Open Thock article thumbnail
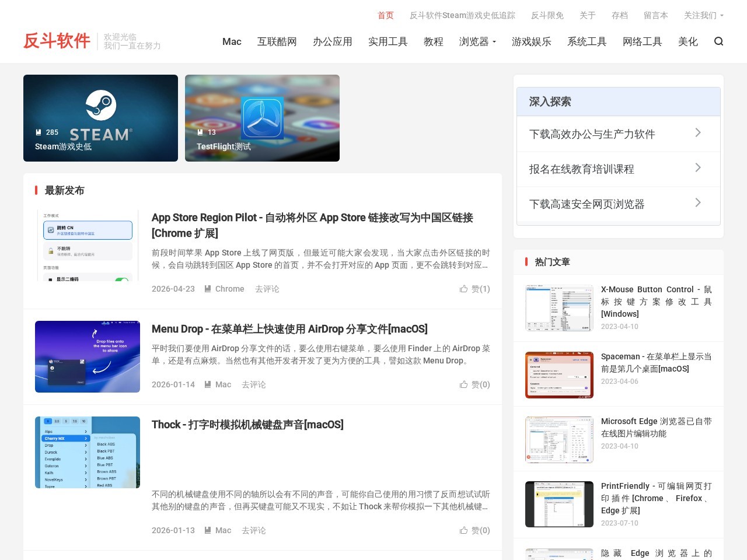The width and height of the screenshot is (747, 560). pyautogui.click(x=88, y=452)
